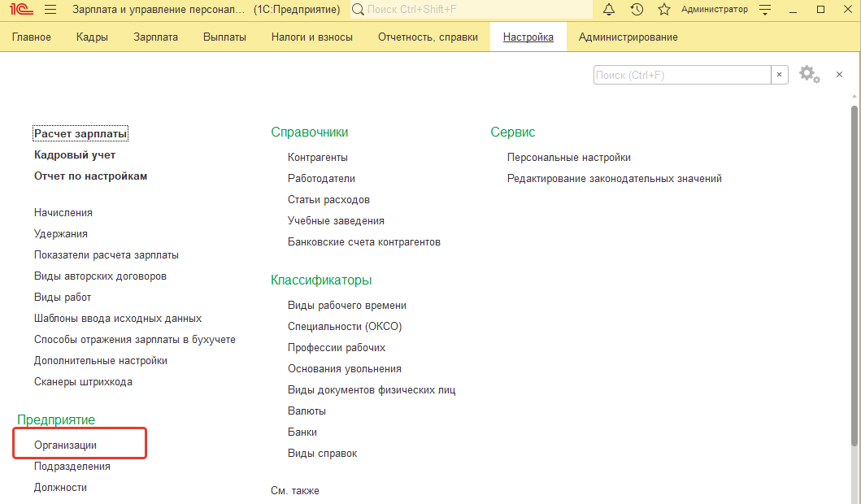Open Кадровый учет settings
861x504 pixels.
point(75,154)
